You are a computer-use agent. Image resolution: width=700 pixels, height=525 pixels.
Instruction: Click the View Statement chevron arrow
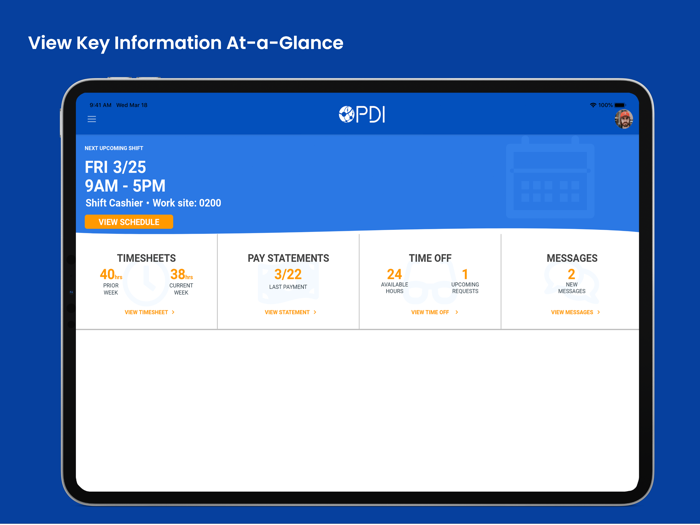pyautogui.click(x=315, y=312)
